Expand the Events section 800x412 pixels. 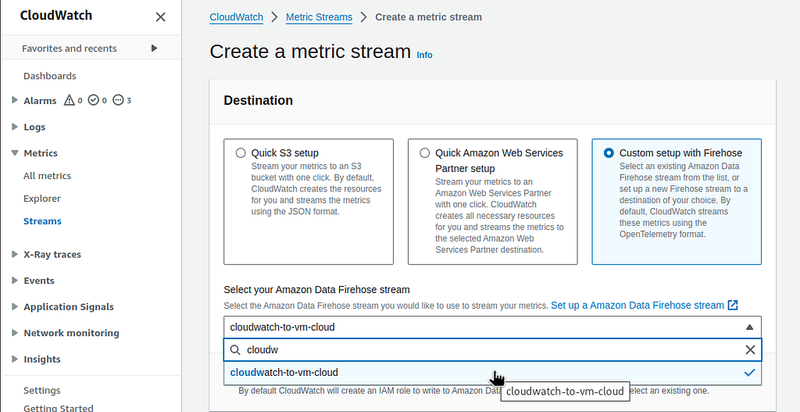pos(15,280)
